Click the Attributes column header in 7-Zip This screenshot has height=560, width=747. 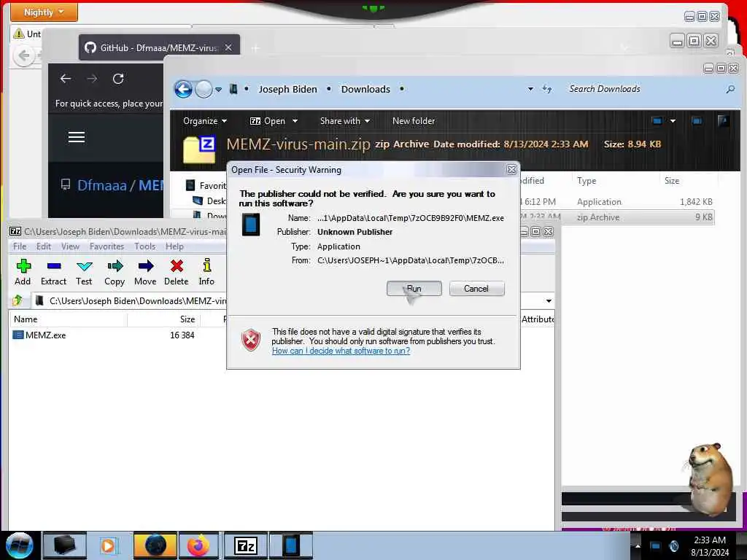(538, 319)
